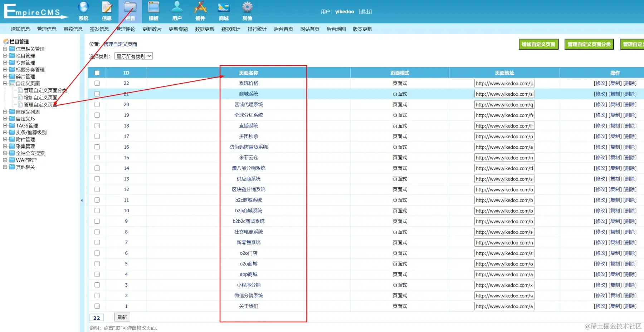
Task: Click folder icon beside 自定义列表
Action: point(12,112)
